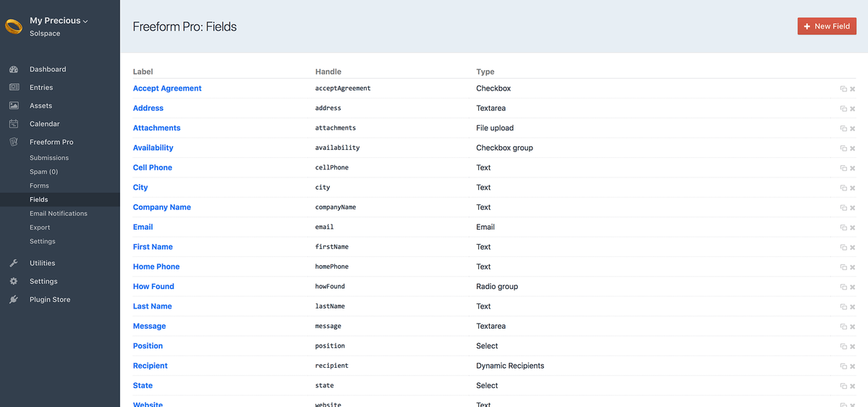This screenshot has height=407, width=868.
Task: Duplicate the Email field
Action: (x=843, y=227)
